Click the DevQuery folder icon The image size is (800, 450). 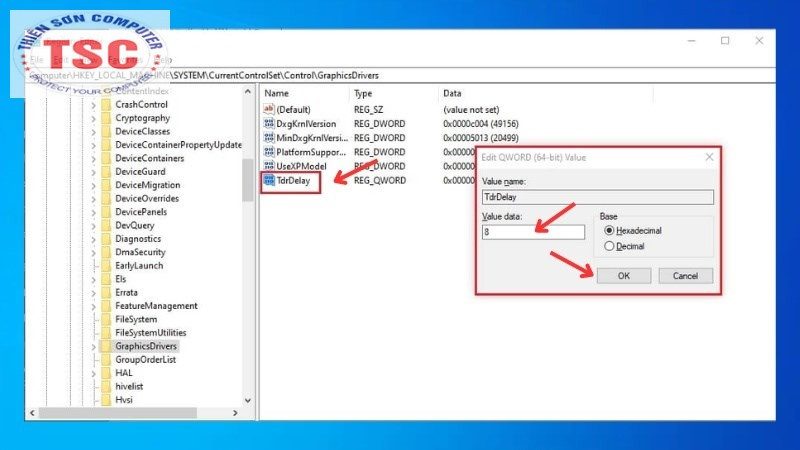pyautogui.click(x=106, y=225)
